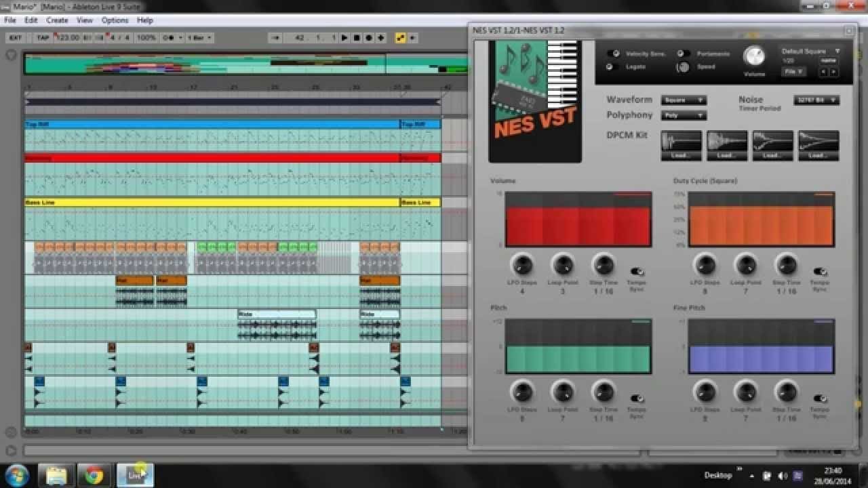Image resolution: width=868 pixels, height=488 pixels.
Task: Click the next preset arrow
Action: [x=834, y=72]
